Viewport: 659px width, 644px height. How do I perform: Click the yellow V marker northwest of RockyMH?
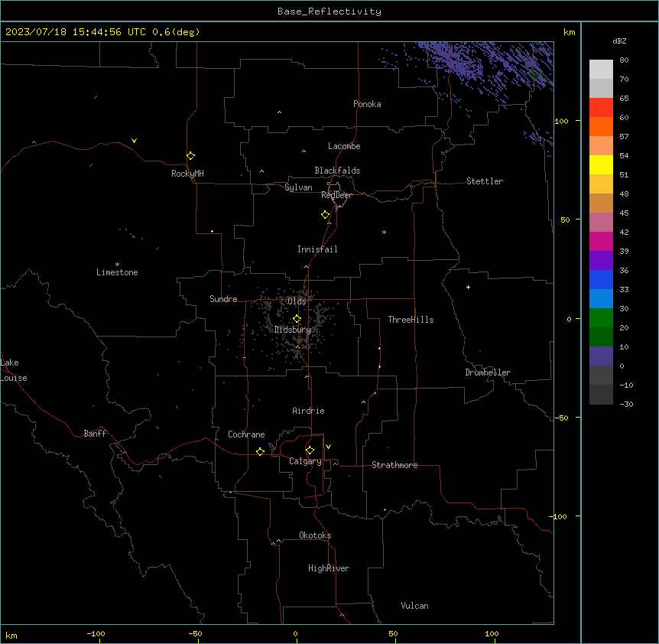134,141
